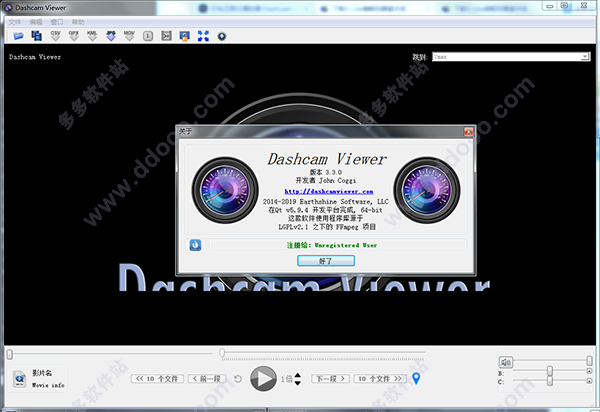Adjust the C contrast slider handle
Viewport: 600px width, 412px height.
pyautogui.click(x=550, y=381)
